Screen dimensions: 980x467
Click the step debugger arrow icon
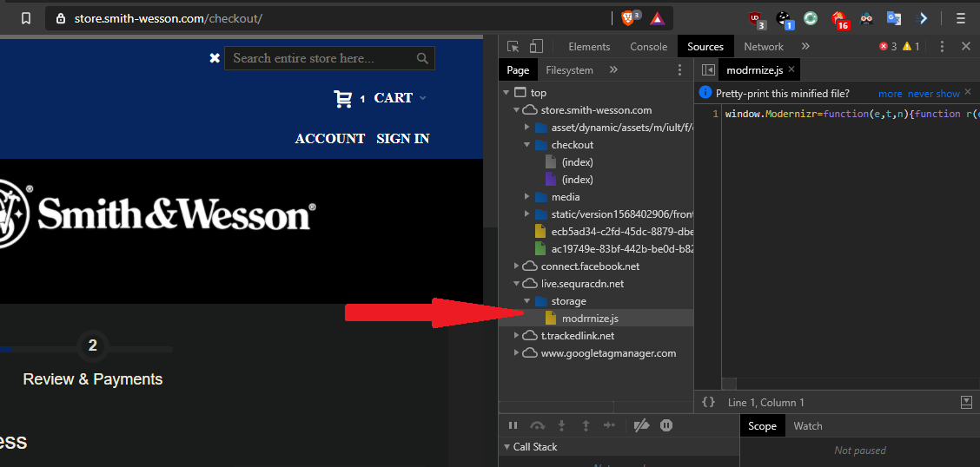point(609,426)
